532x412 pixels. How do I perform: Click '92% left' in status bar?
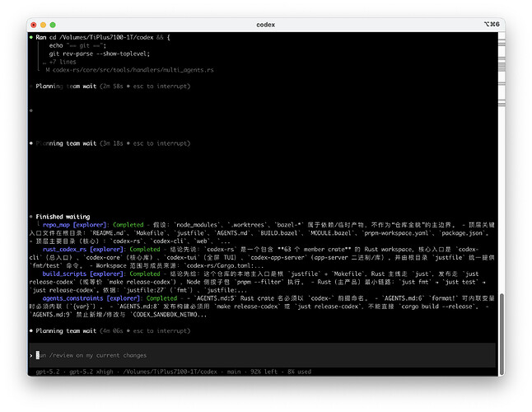[x=264, y=372]
